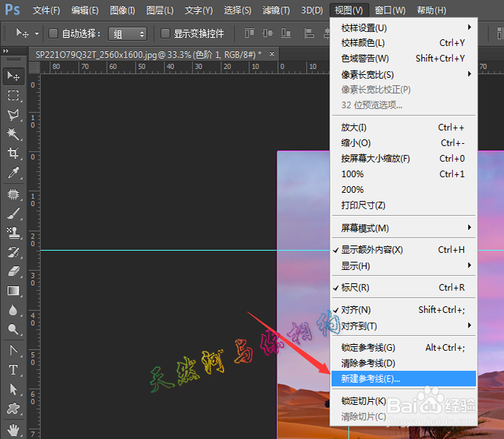
Task: Toggle 校样颜色(L) proof colors
Action: (x=404, y=43)
